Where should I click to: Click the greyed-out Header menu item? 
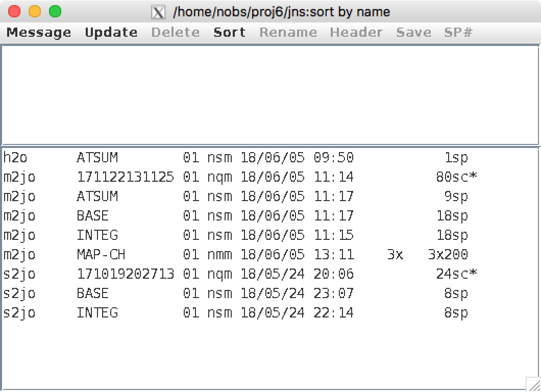point(356,33)
